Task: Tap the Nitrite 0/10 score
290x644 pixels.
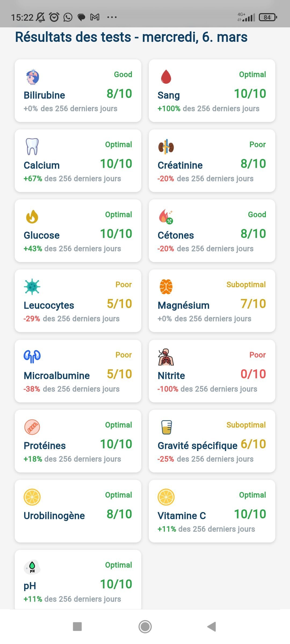Action: tap(253, 374)
